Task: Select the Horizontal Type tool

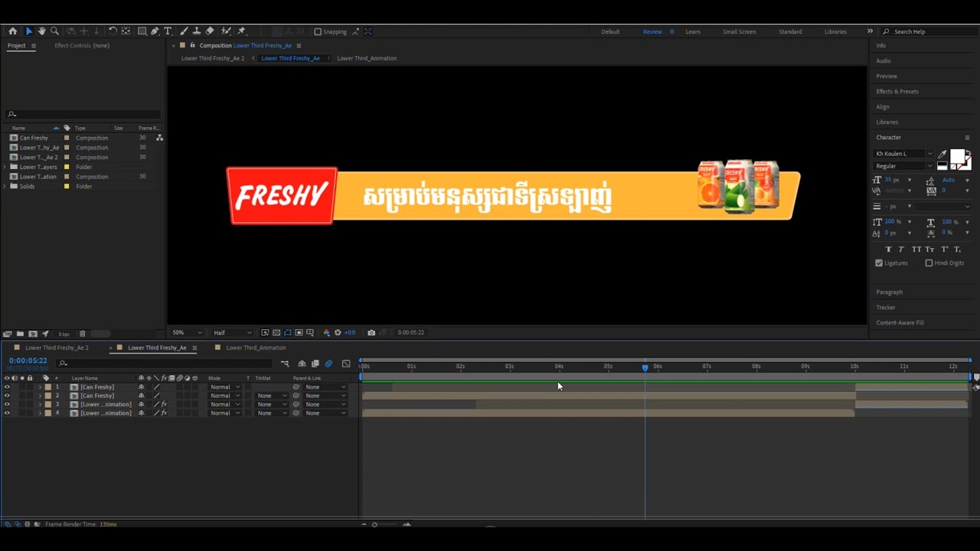Action: coord(168,31)
